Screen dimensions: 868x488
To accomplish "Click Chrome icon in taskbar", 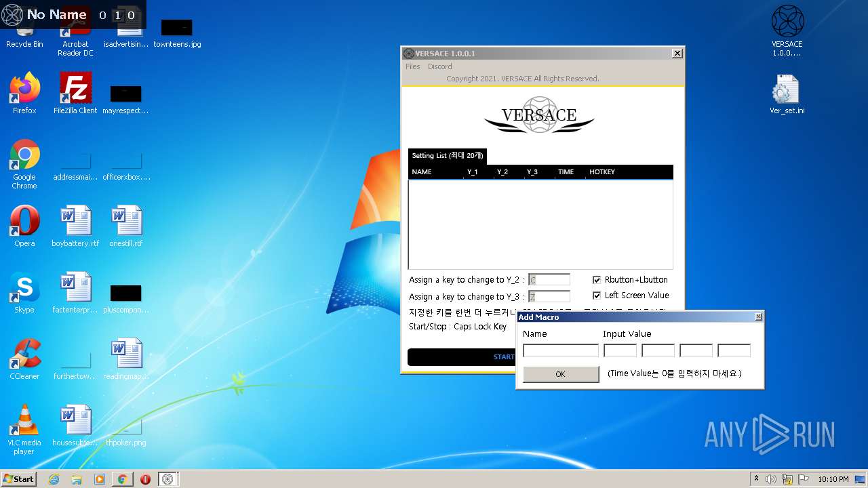I will (123, 479).
